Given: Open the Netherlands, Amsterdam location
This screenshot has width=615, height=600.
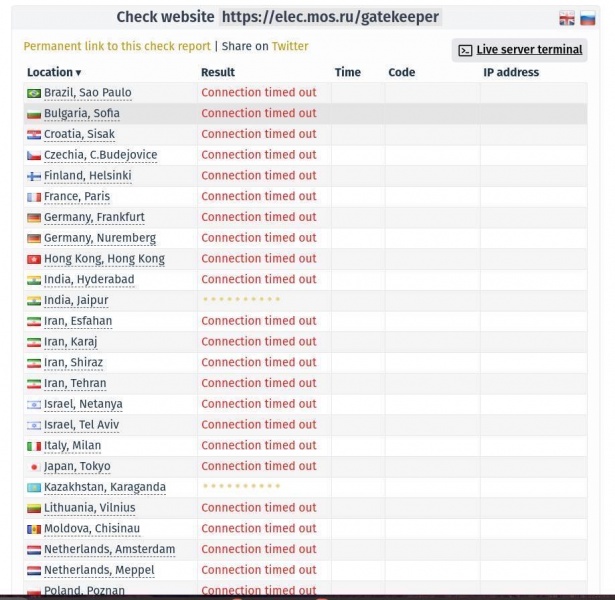Looking at the screenshot, I should point(109,549).
